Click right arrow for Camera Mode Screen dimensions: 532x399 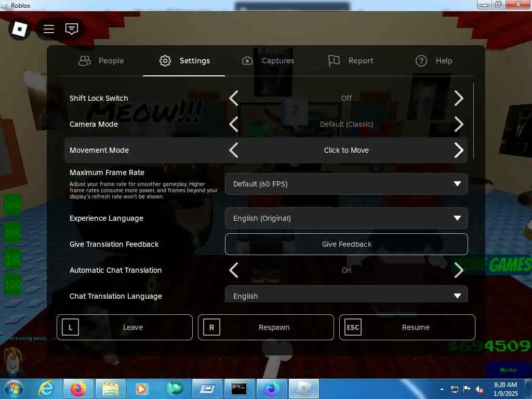coord(459,124)
